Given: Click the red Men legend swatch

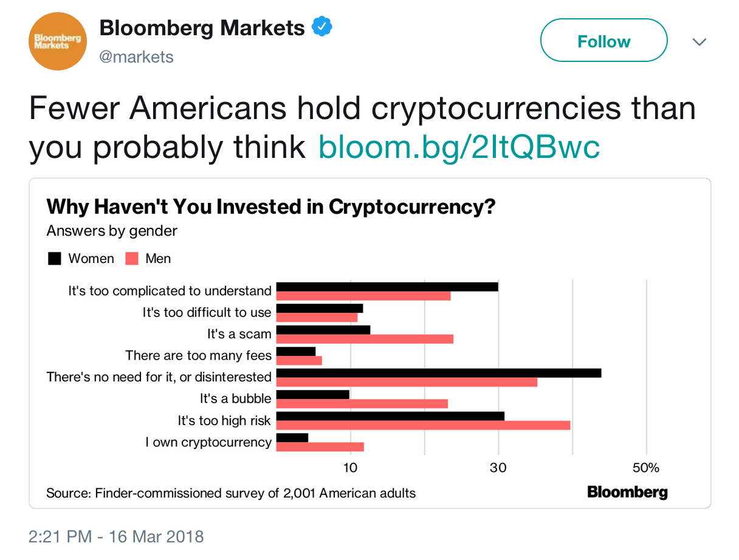Looking at the screenshot, I should [x=132, y=259].
